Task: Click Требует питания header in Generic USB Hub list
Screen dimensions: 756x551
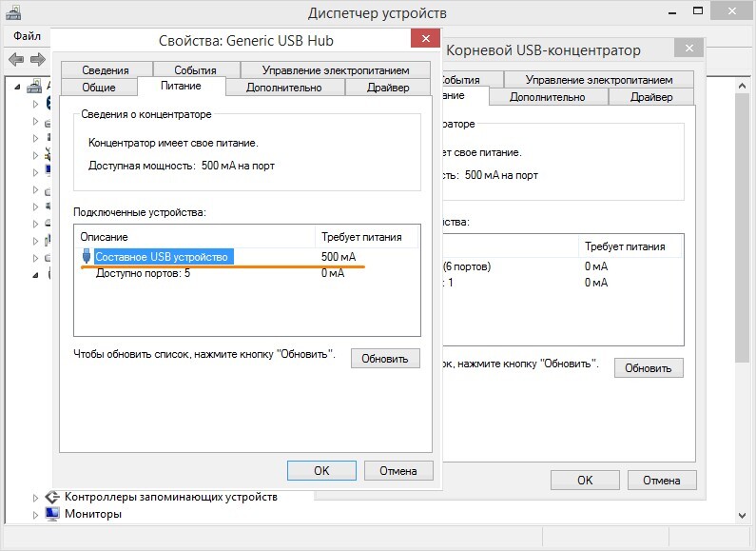Action: point(366,237)
